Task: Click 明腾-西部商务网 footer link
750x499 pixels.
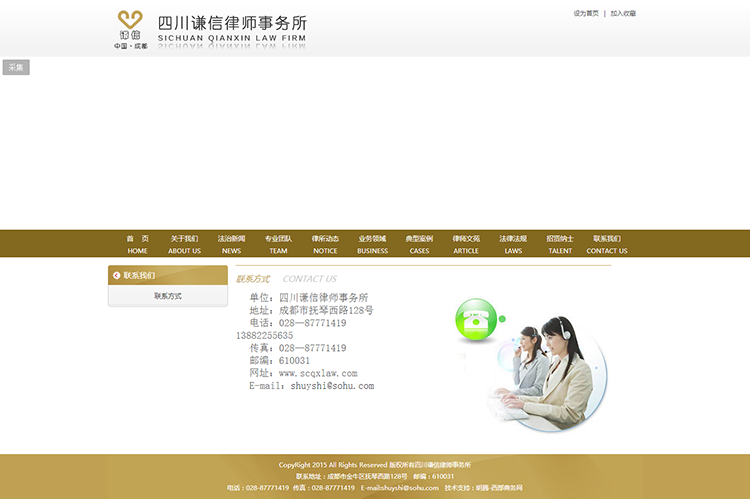Action: pos(498,488)
